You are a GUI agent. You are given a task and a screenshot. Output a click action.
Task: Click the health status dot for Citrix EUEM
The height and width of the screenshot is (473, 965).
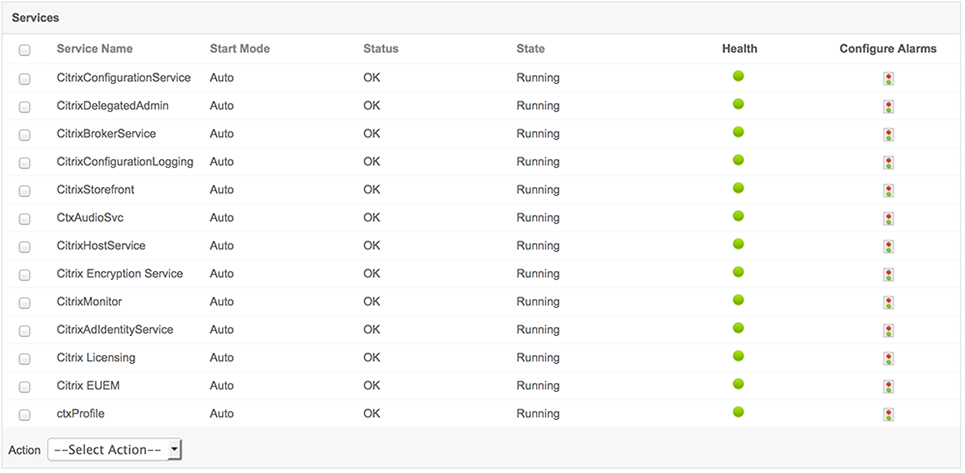[739, 384]
